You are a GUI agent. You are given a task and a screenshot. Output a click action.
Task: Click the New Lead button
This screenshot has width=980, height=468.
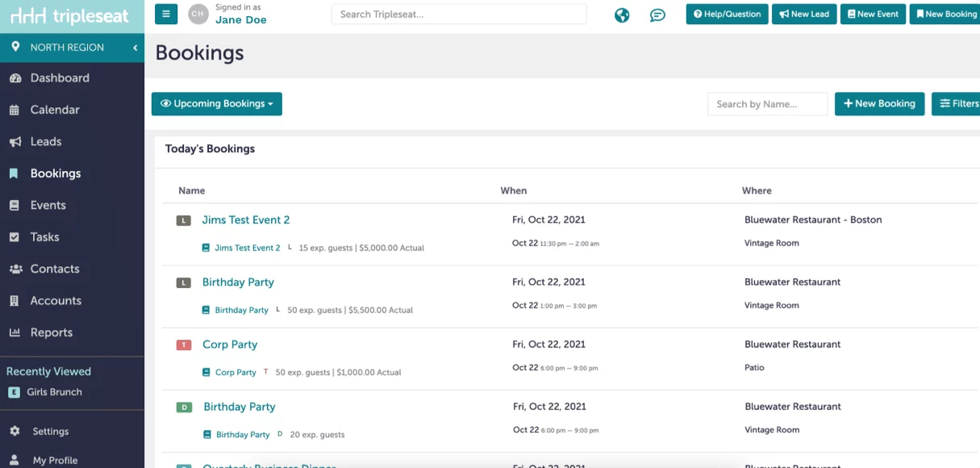pyautogui.click(x=804, y=15)
